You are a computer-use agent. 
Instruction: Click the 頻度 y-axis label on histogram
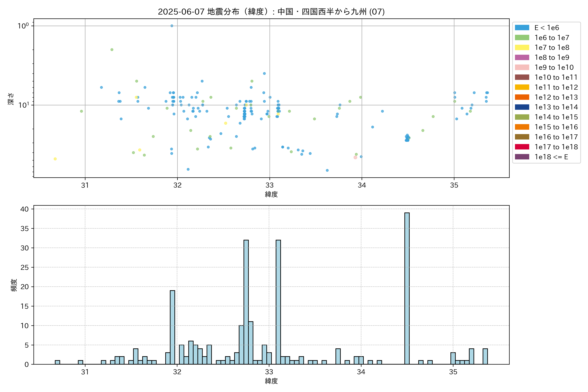(14, 285)
